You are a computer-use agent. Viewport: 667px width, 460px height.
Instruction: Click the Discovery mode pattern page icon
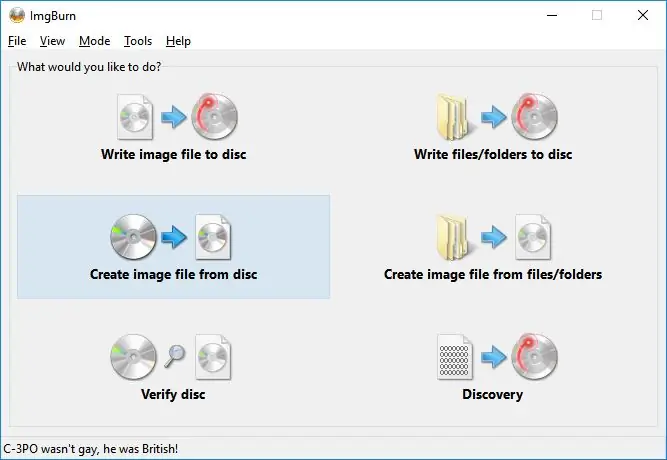click(x=455, y=357)
